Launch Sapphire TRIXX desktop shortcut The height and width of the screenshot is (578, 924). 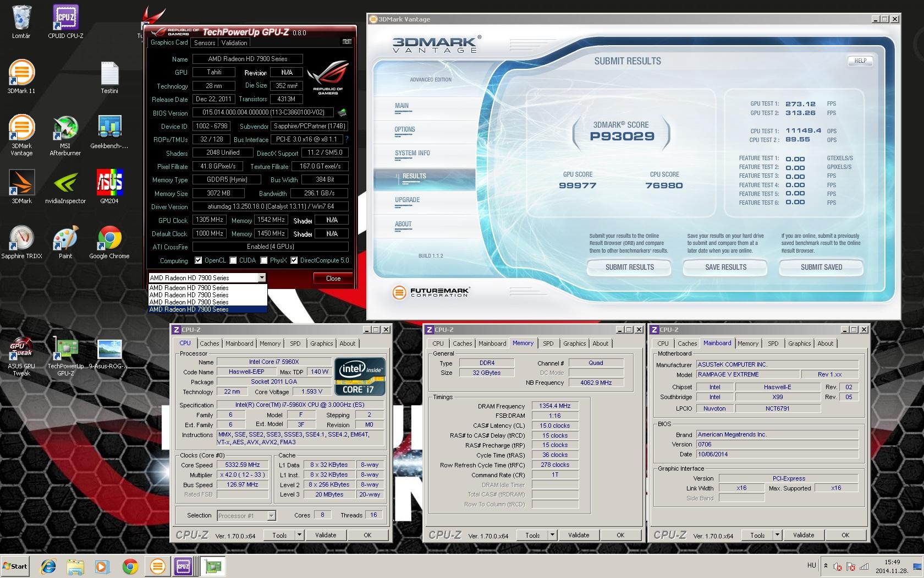21,242
